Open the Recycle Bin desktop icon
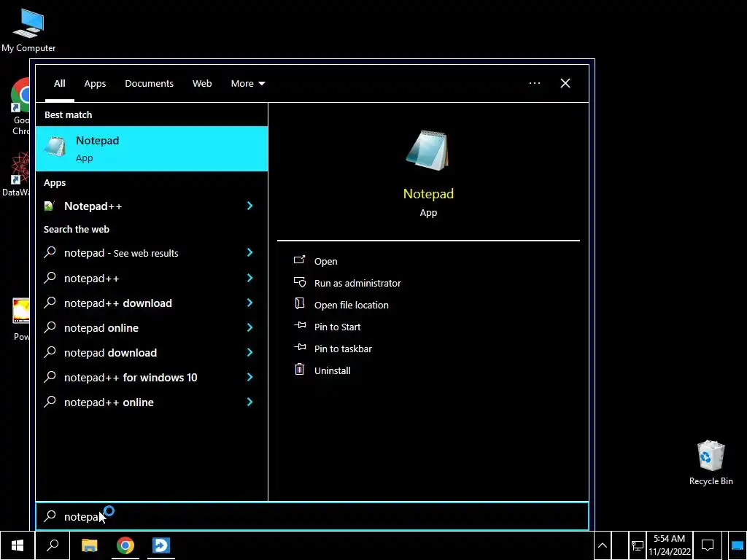747x560 pixels. [x=711, y=463]
